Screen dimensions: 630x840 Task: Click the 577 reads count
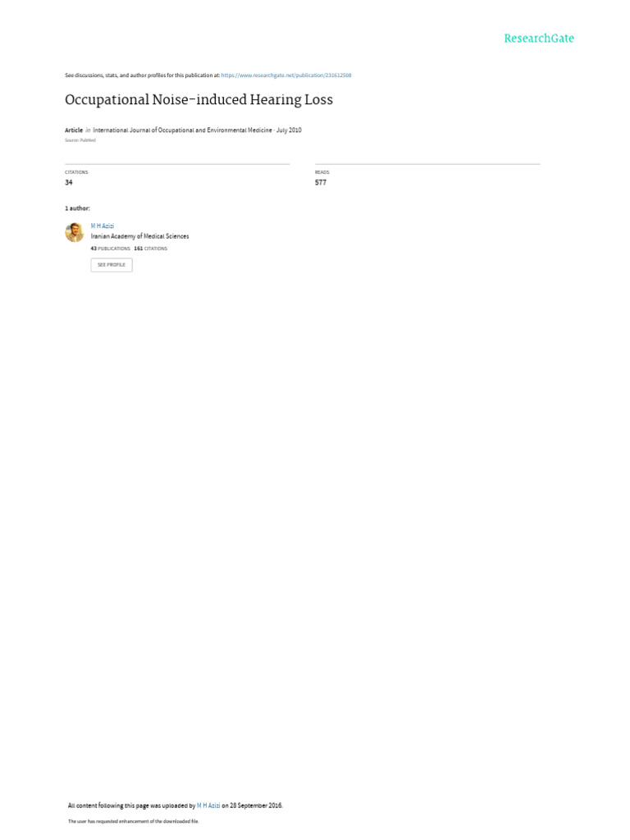(x=321, y=183)
